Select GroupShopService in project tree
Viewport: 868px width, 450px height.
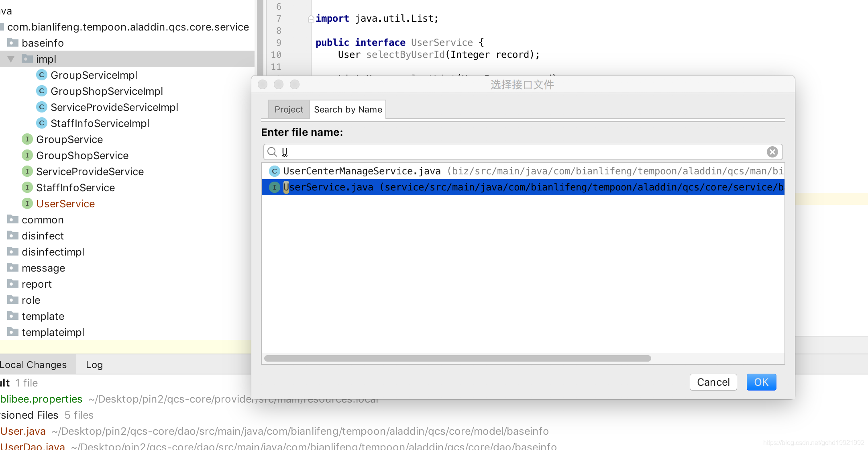82,155
